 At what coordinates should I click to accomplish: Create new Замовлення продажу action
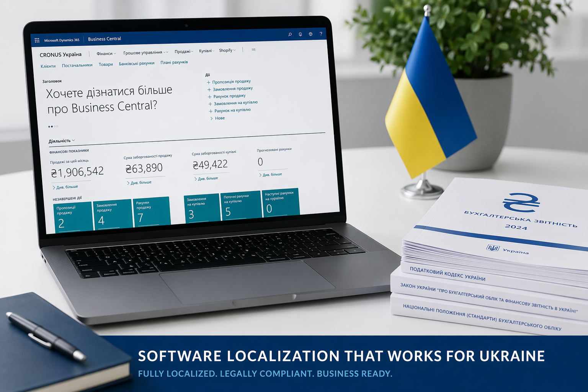click(230, 89)
